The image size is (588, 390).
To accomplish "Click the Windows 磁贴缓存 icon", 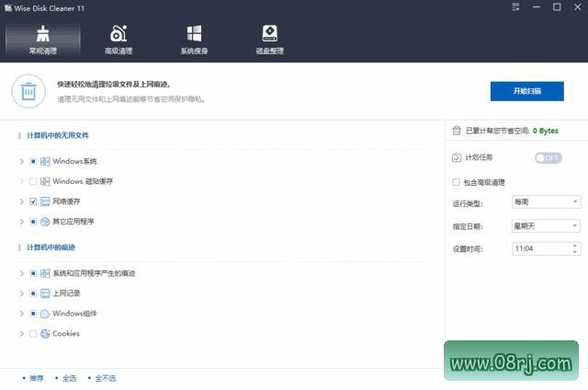I will tap(45, 181).
